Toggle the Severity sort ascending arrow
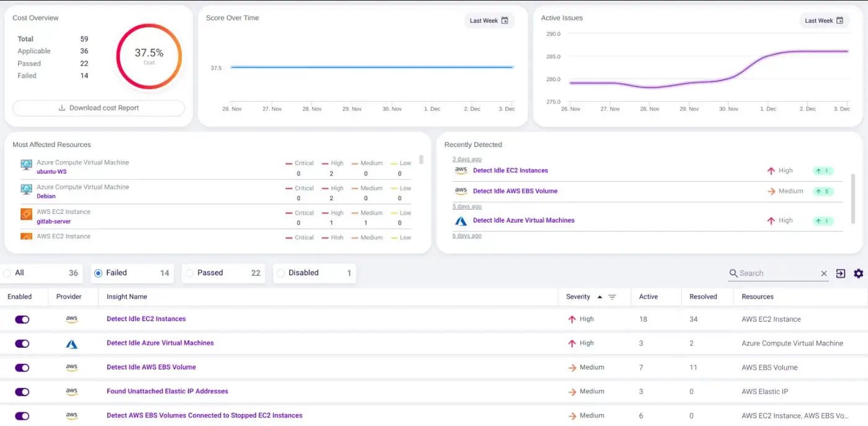This screenshot has width=868, height=426. [x=599, y=296]
